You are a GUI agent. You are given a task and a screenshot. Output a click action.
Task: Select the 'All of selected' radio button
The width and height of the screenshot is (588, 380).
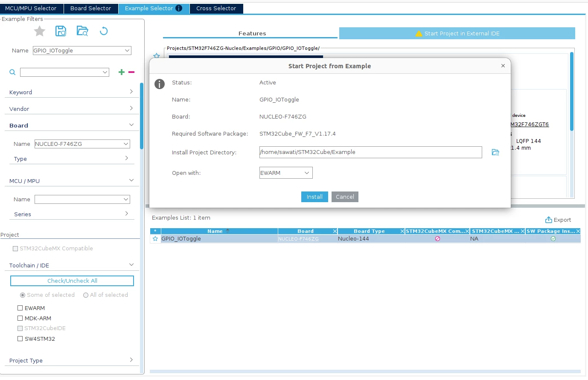tap(86, 295)
